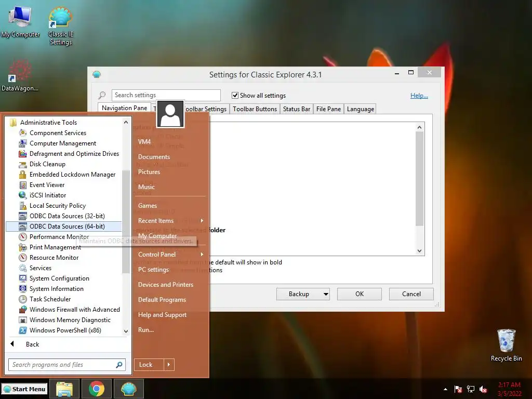Open Local Security Policy icon
This screenshot has width=532, height=399.
tap(23, 206)
